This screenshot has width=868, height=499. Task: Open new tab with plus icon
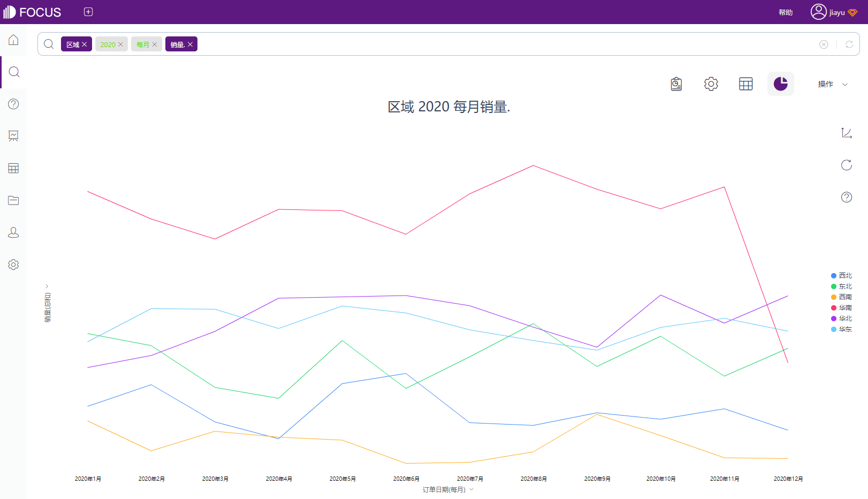(88, 12)
